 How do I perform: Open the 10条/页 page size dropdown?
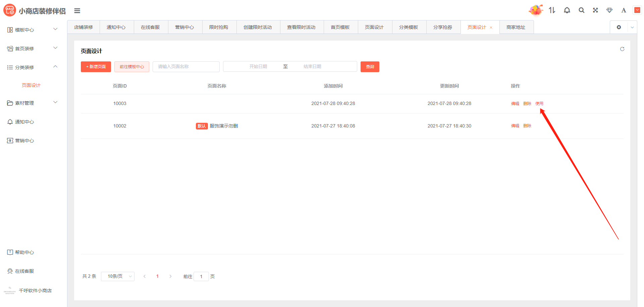click(x=118, y=276)
